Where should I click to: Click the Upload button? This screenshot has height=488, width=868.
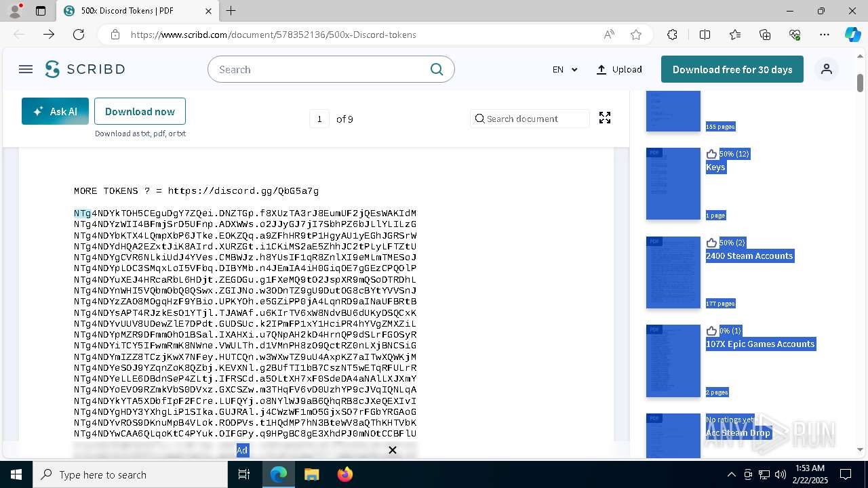618,69
